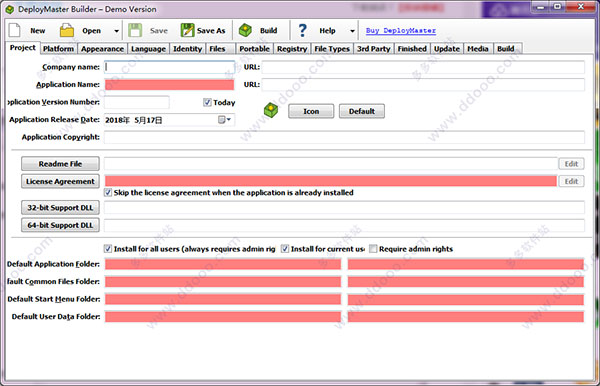The image size is (600, 386).
Task: Enable Require admin rights checkbox
Action: click(x=373, y=249)
